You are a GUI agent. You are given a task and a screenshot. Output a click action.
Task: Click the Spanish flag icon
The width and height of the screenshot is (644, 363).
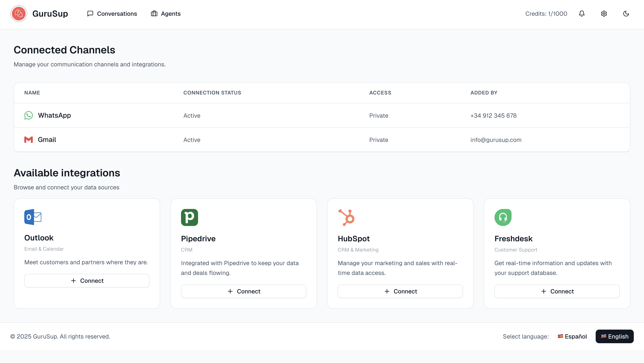561,336
